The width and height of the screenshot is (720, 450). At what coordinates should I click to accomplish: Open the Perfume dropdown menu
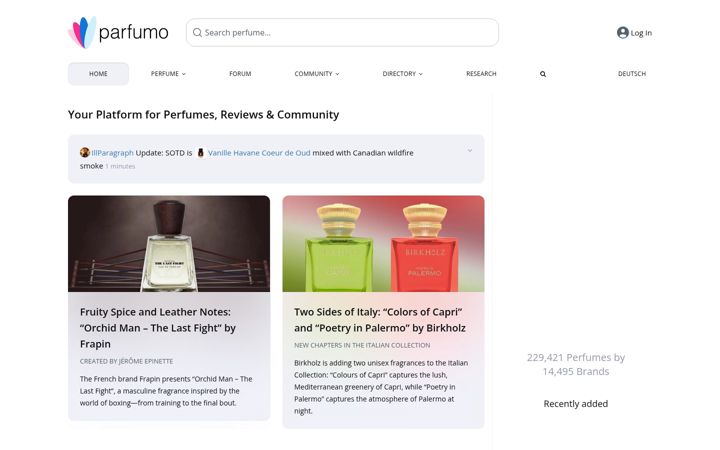(x=168, y=73)
